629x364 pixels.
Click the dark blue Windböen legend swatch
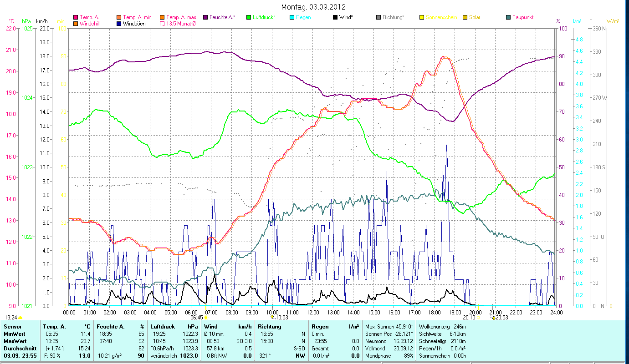(119, 24)
